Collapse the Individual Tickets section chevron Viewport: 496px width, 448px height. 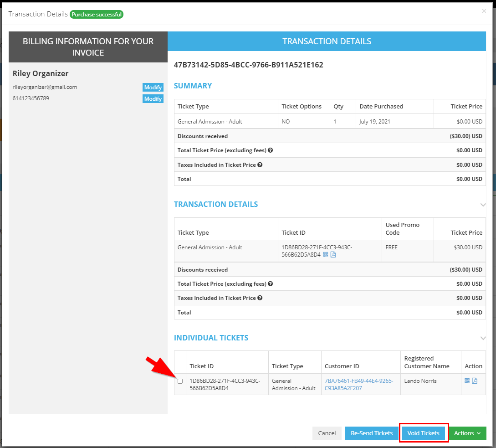483,338
